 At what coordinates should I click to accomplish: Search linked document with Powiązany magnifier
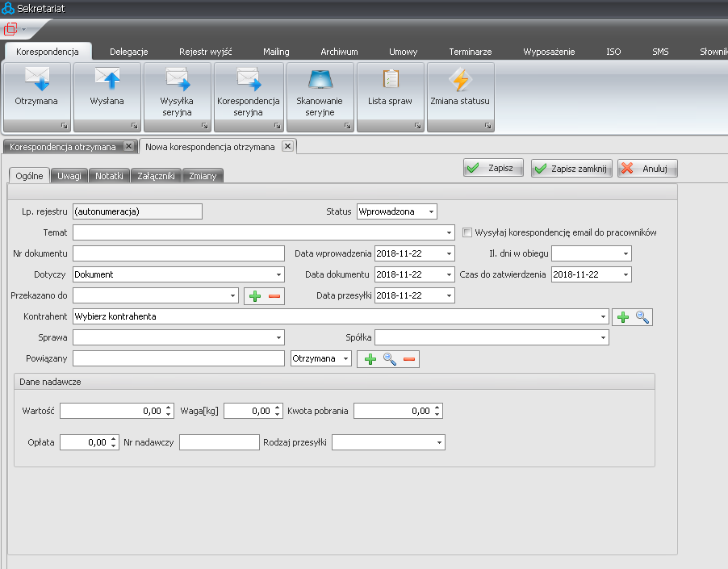point(390,359)
